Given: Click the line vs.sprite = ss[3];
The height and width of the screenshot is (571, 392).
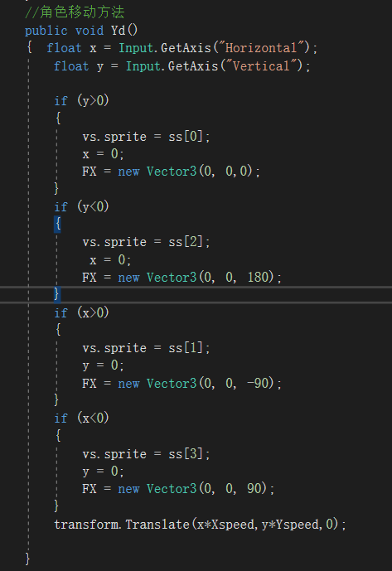Looking at the screenshot, I should coord(146,454).
